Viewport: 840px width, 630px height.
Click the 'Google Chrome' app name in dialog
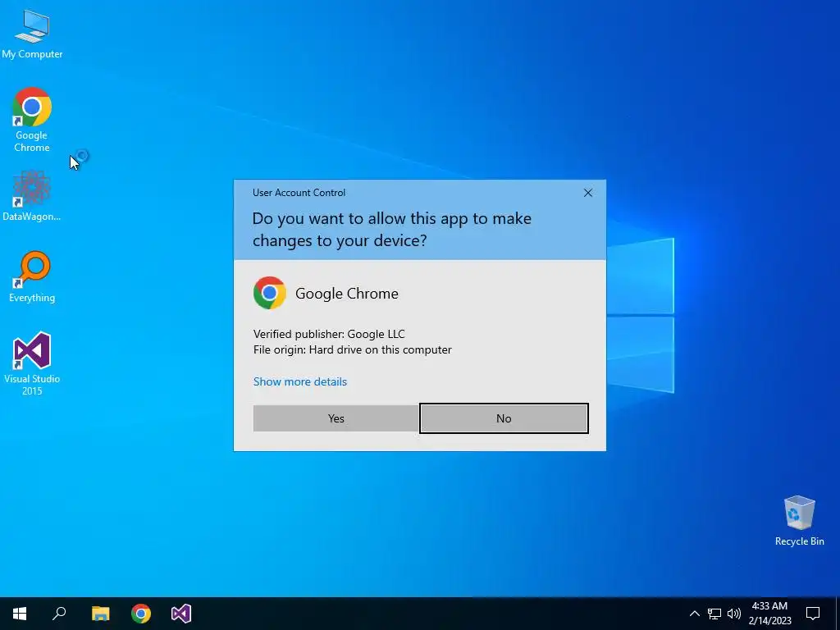[x=347, y=294]
